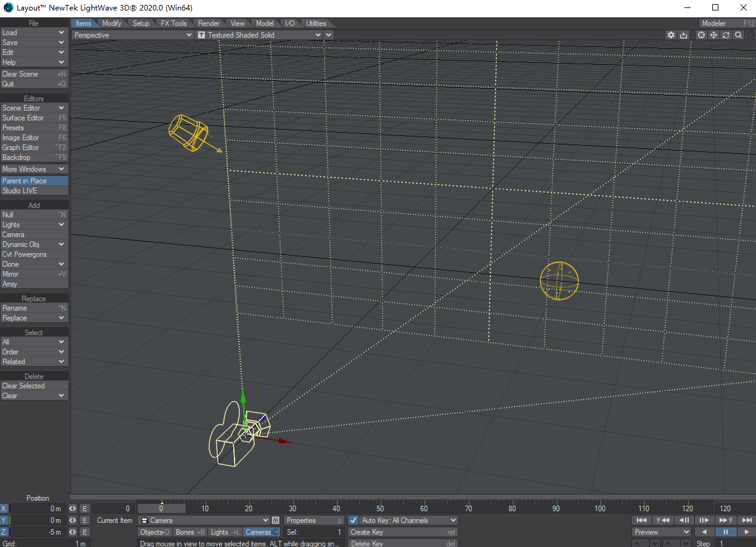
Task: Toggle the X position channel button
Action: (4, 509)
